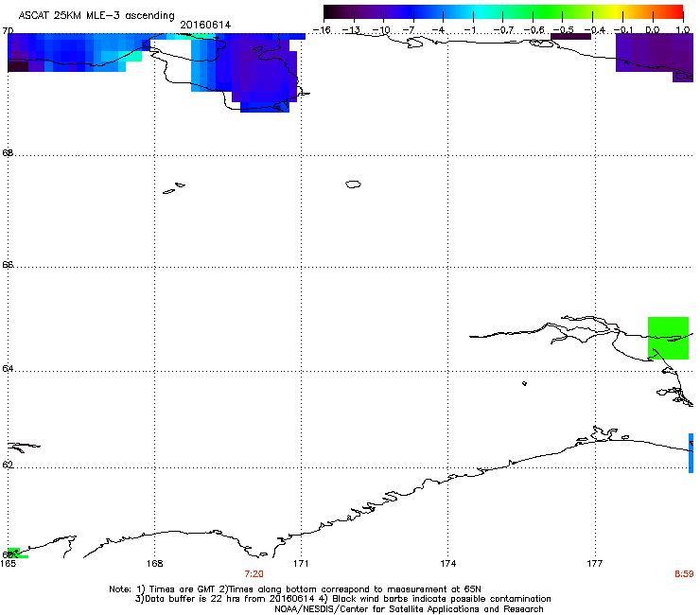
Task: Click the latitude label 66
Action: pyautogui.click(x=8, y=264)
